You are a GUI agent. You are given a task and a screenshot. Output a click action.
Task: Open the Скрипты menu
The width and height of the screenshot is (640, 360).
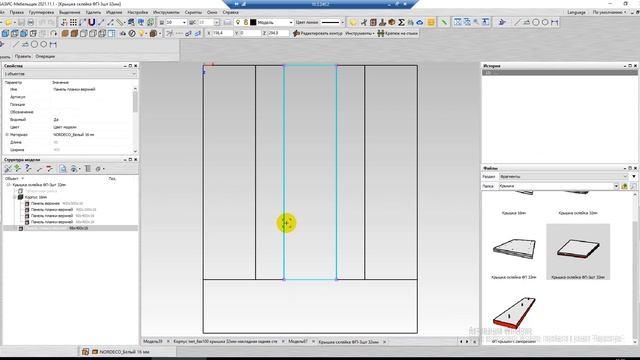coord(193,12)
